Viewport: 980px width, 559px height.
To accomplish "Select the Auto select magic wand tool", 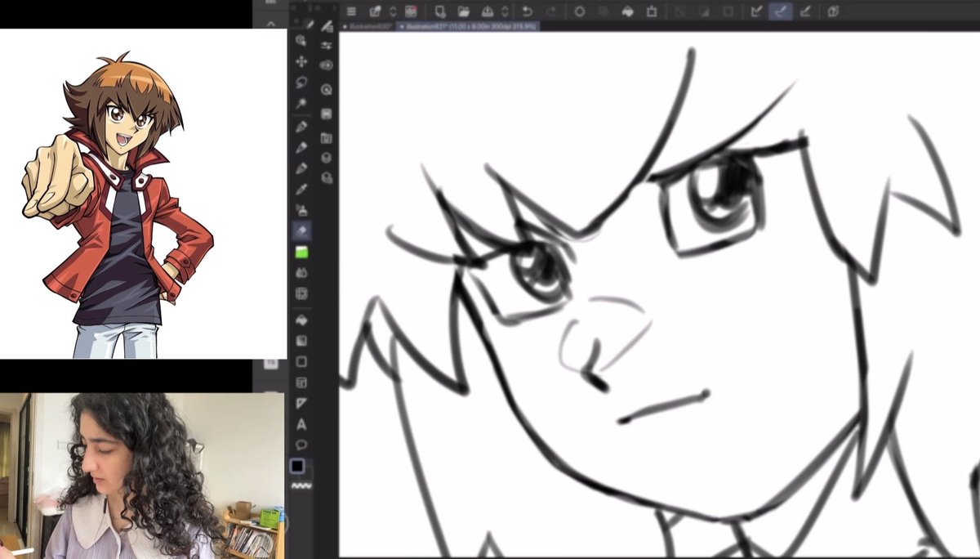I will [x=301, y=104].
